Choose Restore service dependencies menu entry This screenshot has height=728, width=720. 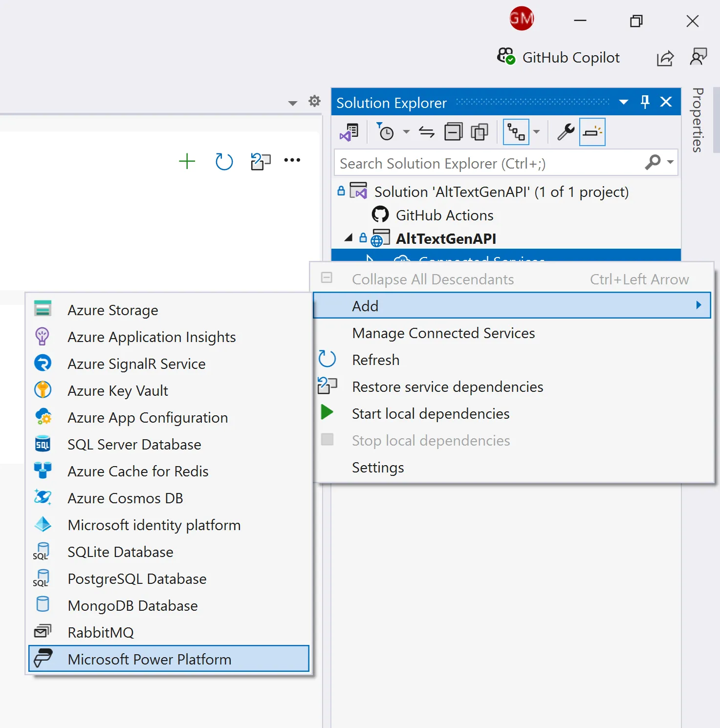tap(512, 387)
